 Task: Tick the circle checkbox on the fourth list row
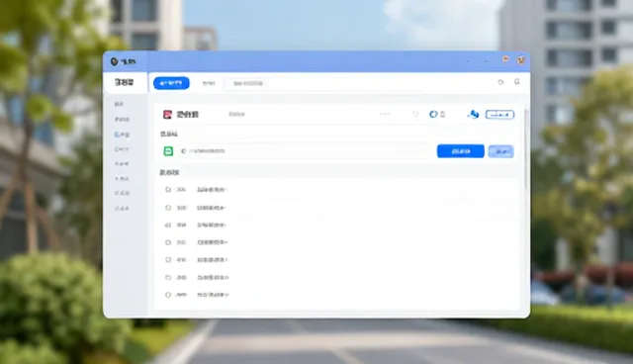168,242
